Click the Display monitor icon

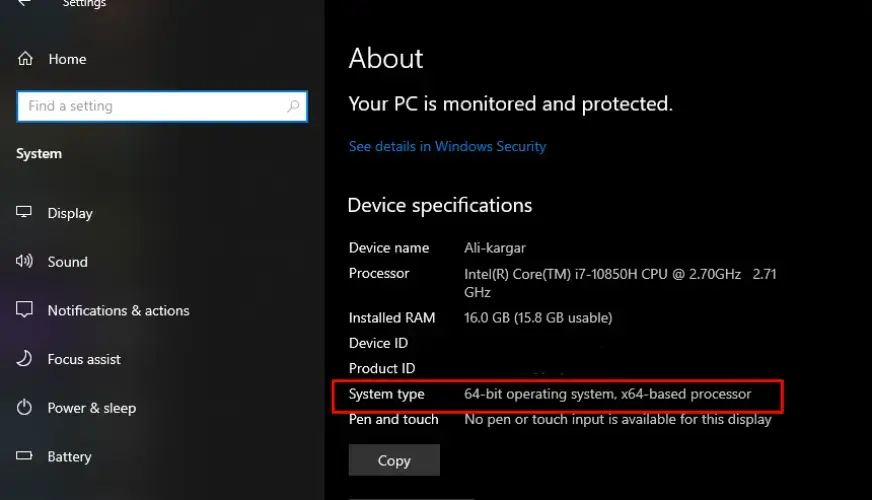[x=25, y=213]
